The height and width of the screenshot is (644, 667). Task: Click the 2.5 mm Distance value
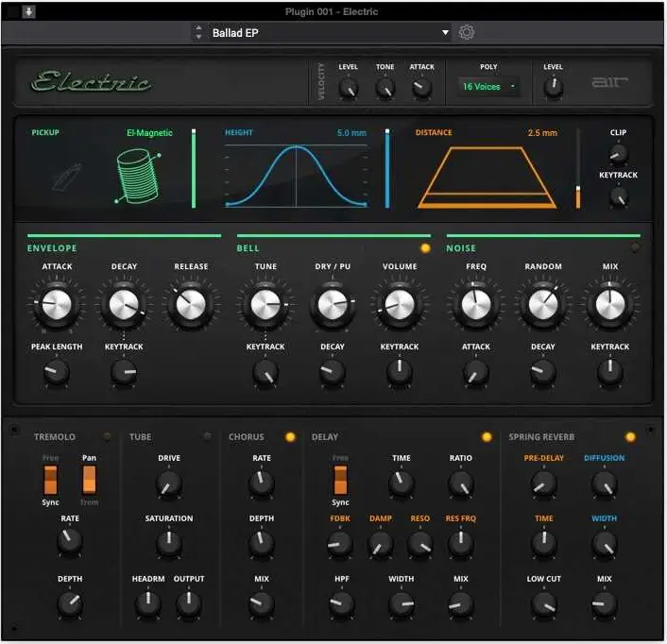[542, 132]
